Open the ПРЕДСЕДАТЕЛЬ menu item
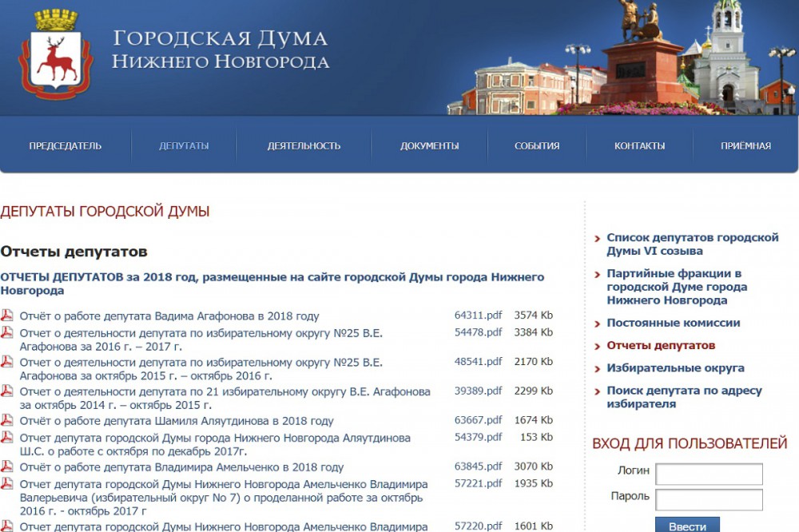The image size is (799, 532). [66, 145]
